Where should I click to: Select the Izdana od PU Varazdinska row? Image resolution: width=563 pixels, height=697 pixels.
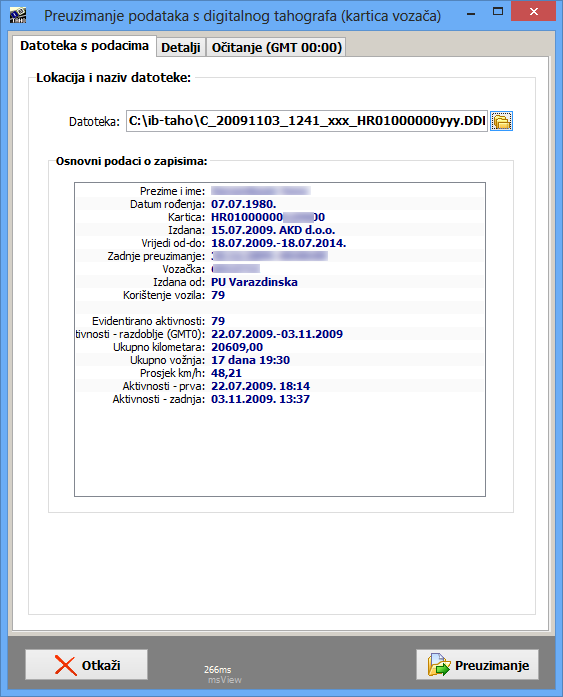(x=280, y=282)
